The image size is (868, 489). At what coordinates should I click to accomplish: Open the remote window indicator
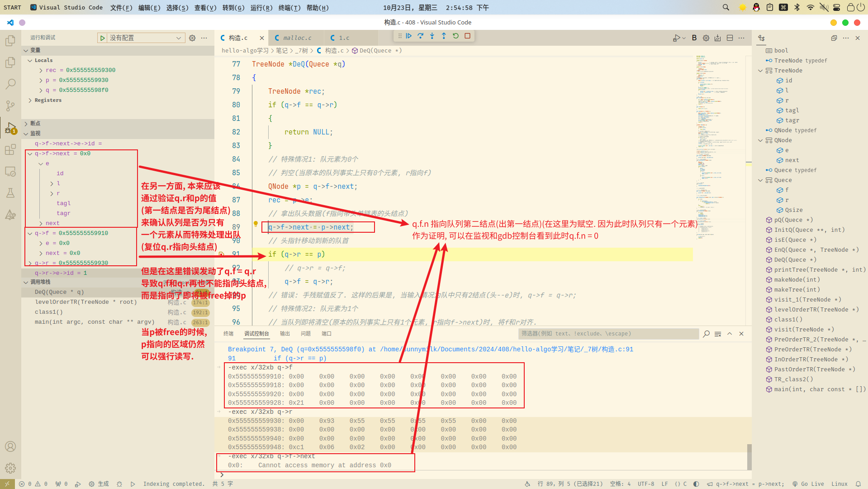[x=7, y=484]
